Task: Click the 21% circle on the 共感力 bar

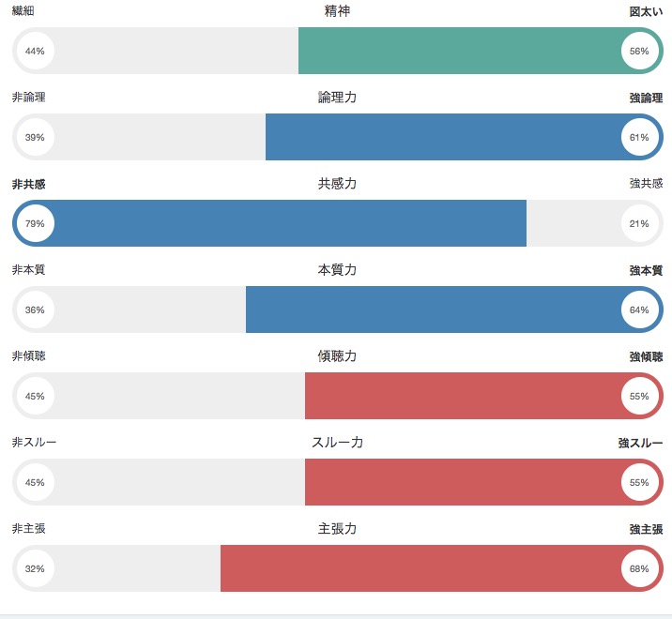Action: coord(639,223)
